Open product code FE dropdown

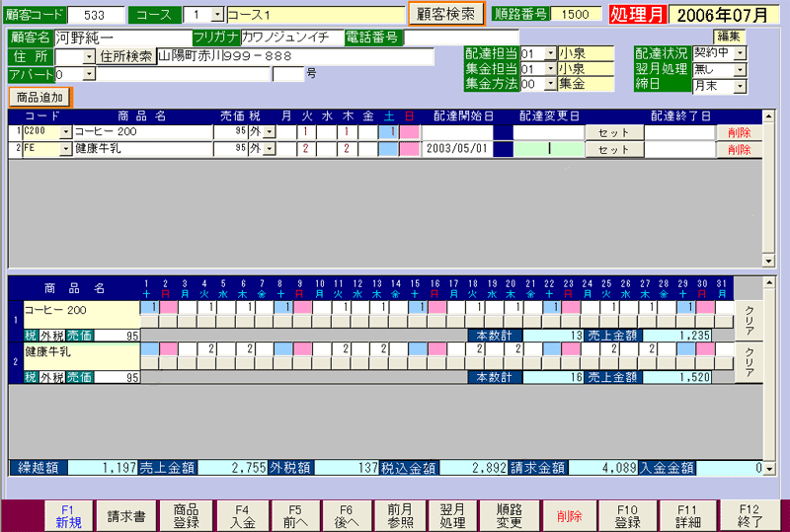pos(65,149)
